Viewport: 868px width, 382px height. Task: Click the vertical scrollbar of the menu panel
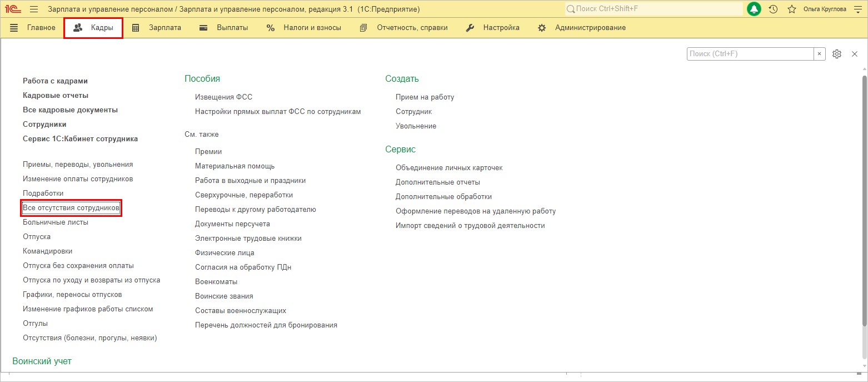864,201
